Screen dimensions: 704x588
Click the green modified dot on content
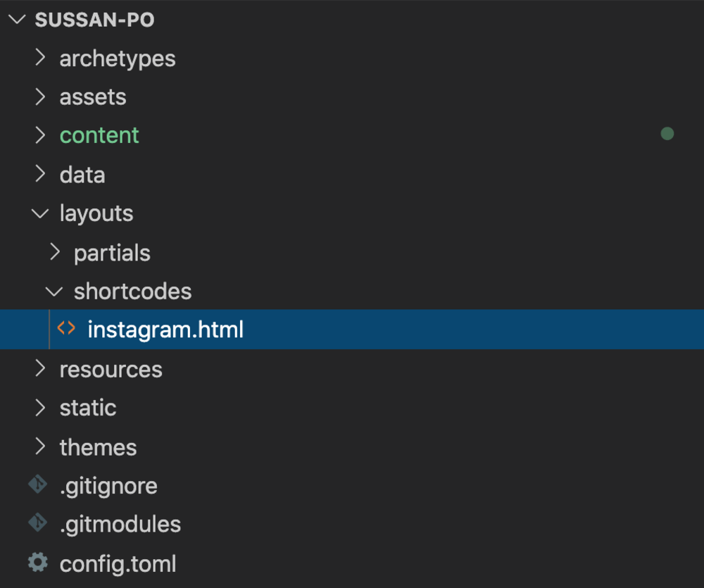[667, 134]
